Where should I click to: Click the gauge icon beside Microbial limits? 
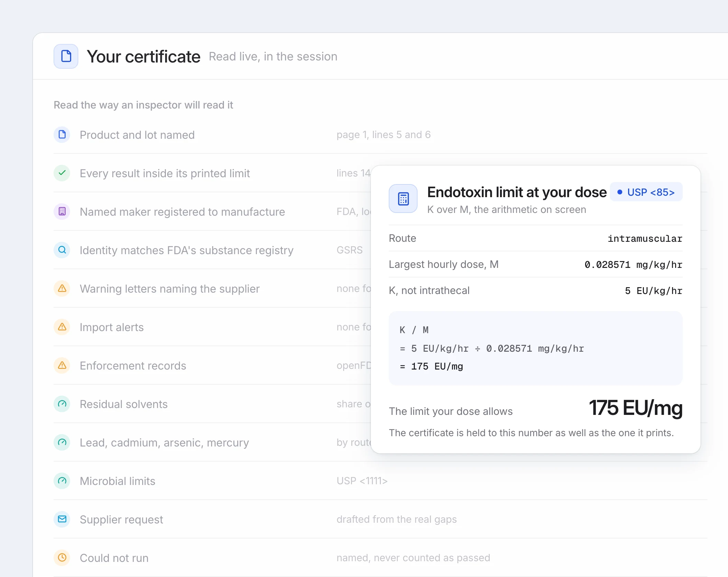click(x=62, y=481)
